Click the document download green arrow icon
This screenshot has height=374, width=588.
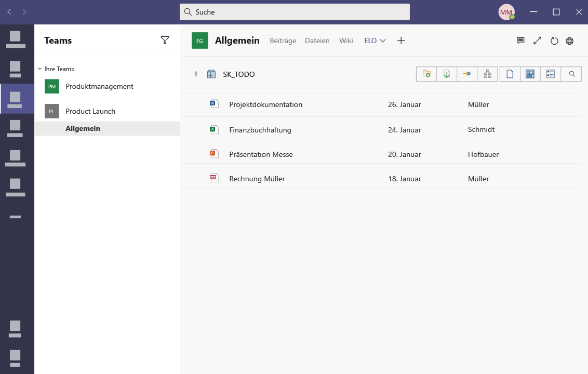click(x=447, y=74)
